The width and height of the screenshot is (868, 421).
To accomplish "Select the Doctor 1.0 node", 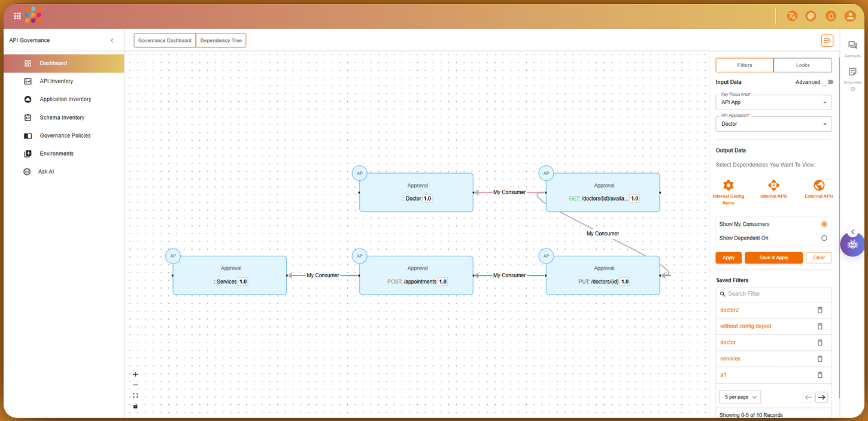I will click(417, 192).
